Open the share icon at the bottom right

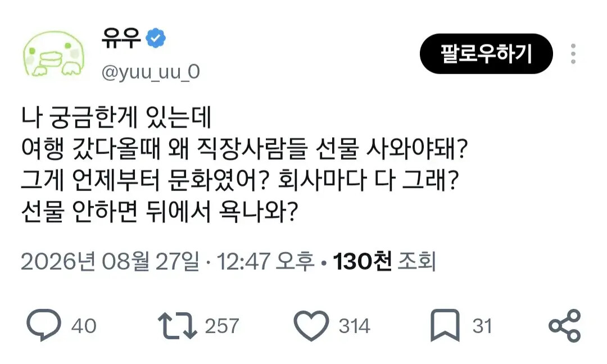[x=565, y=326]
